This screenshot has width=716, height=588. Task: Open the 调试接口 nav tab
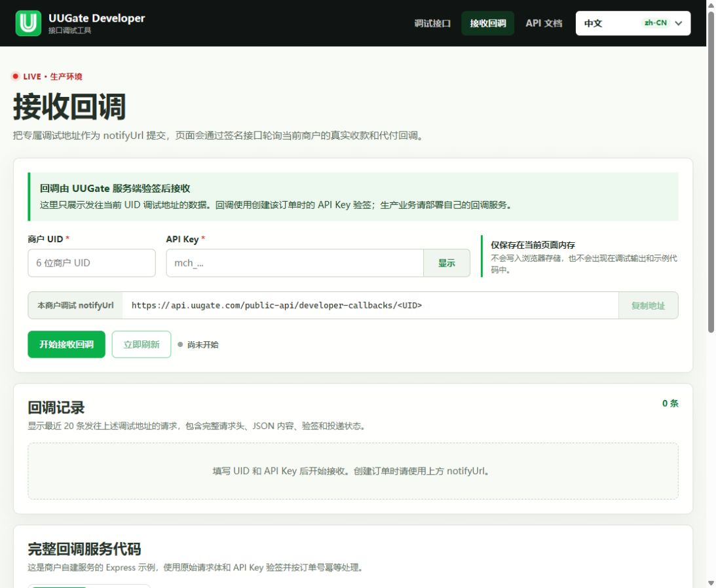tap(432, 24)
